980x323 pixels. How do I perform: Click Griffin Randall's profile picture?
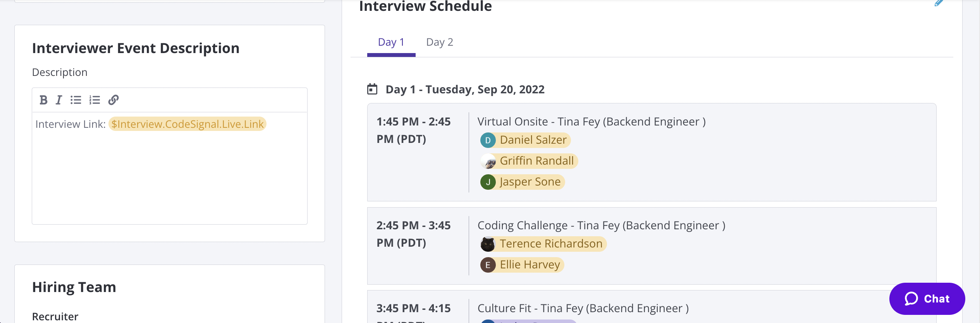pyautogui.click(x=488, y=161)
